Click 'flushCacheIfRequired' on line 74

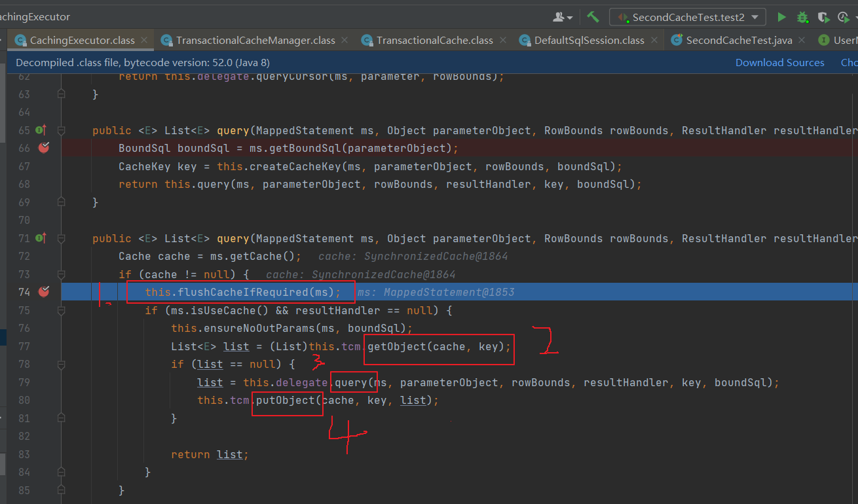click(x=243, y=292)
